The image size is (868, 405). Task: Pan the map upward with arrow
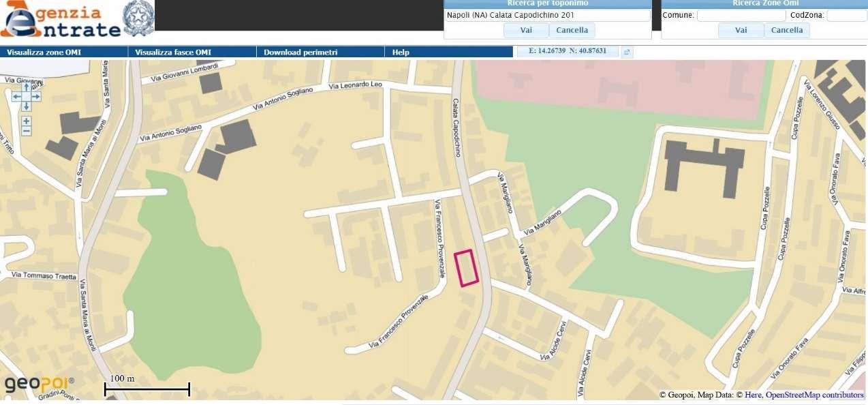(26, 87)
